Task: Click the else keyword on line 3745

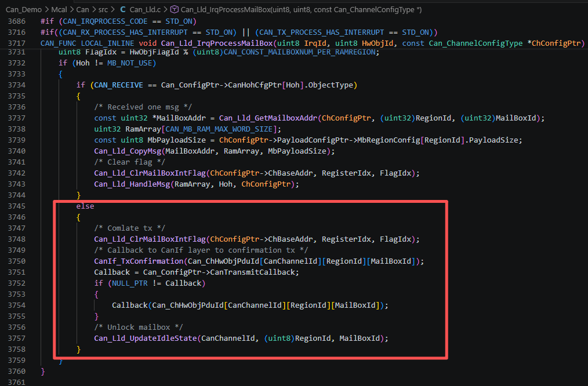Action: (85, 206)
